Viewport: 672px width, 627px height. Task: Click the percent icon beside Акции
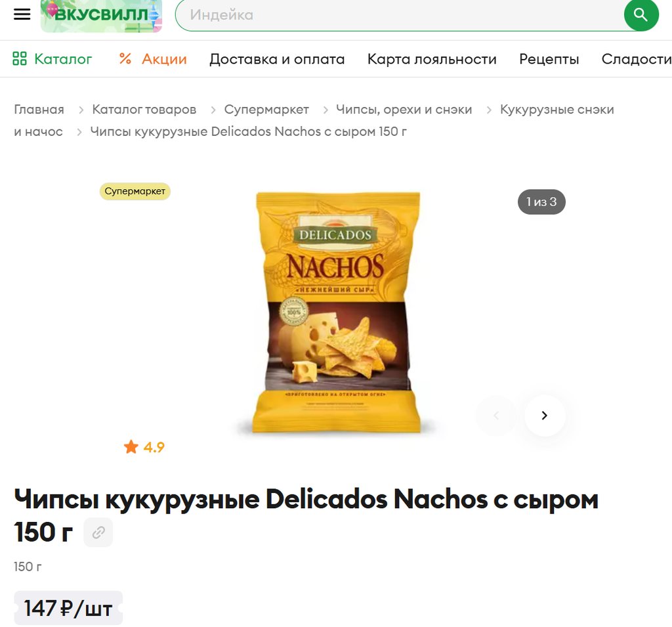(125, 58)
